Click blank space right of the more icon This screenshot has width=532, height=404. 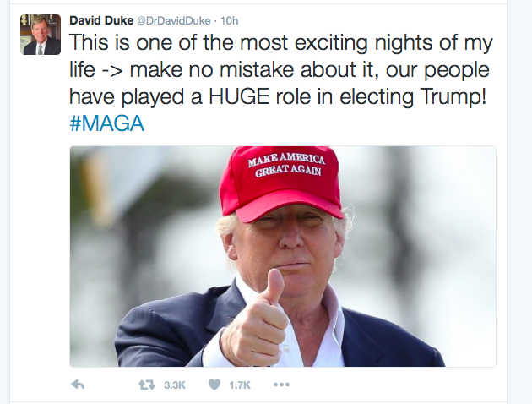(x=390, y=385)
